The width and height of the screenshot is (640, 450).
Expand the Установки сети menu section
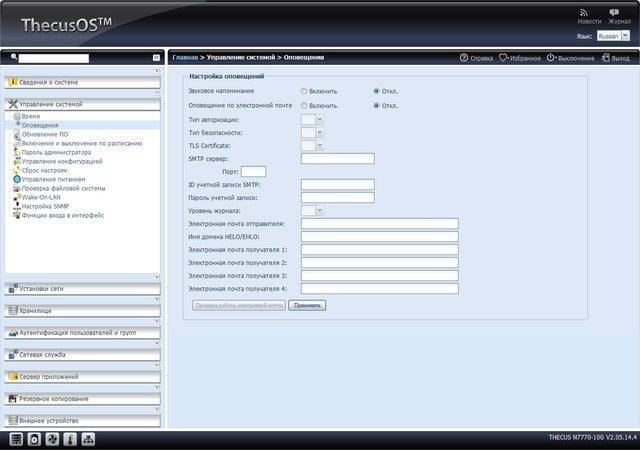coord(82,289)
